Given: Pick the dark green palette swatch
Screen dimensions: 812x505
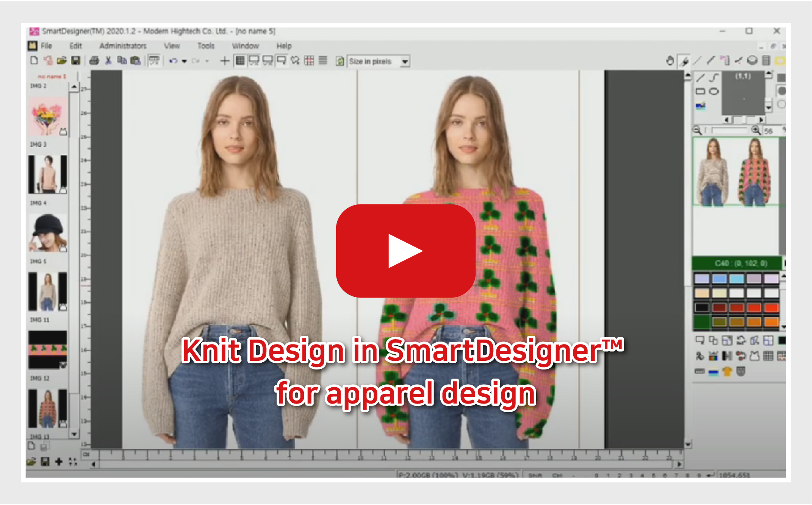Looking at the screenshot, I should coord(702,322).
